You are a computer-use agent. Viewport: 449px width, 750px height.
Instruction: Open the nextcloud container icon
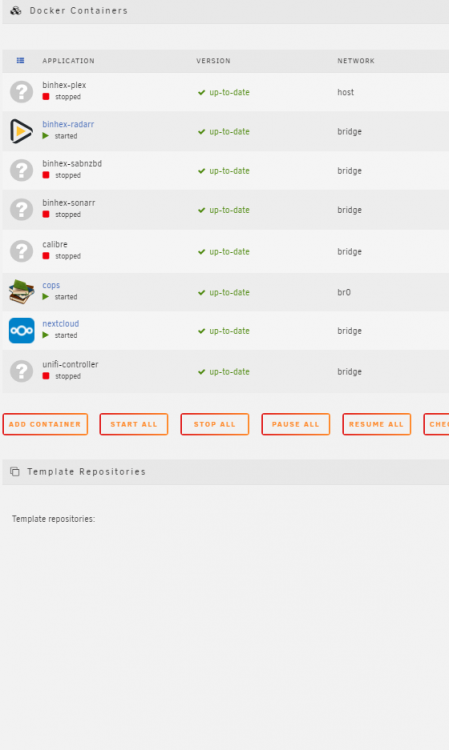[22, 331]
